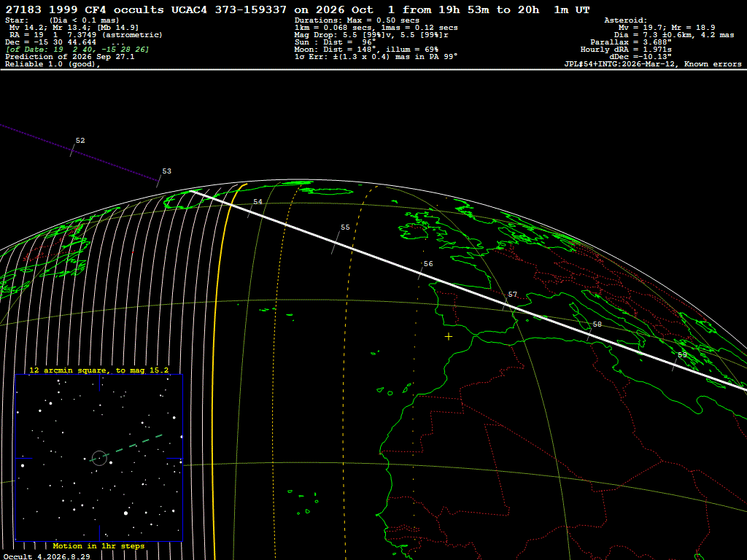Select time marker 54 on the path
747x560 pixels.
(x=258, y=202)
